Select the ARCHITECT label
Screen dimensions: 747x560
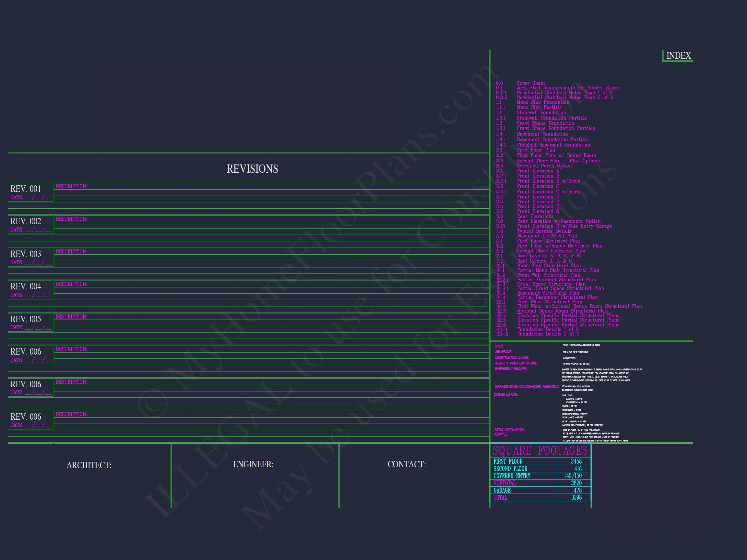[x=89, y=465]
